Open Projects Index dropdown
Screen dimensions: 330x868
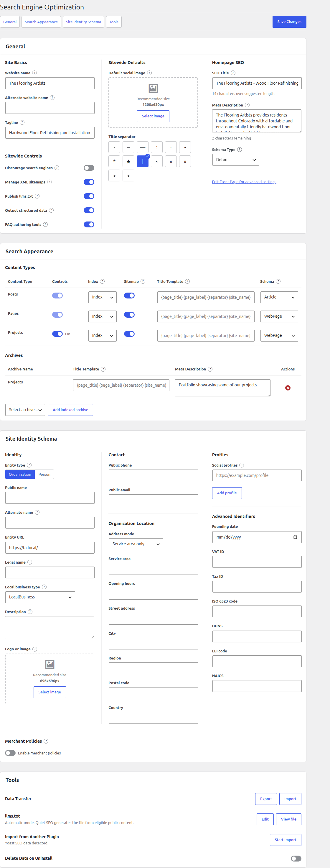click(x=102, y=336)
